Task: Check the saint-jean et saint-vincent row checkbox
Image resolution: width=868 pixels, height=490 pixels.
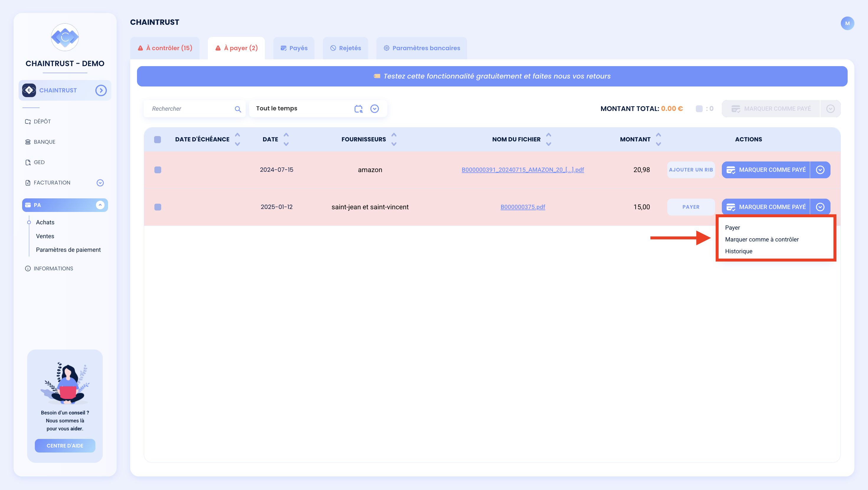Action: coord(158,207)
